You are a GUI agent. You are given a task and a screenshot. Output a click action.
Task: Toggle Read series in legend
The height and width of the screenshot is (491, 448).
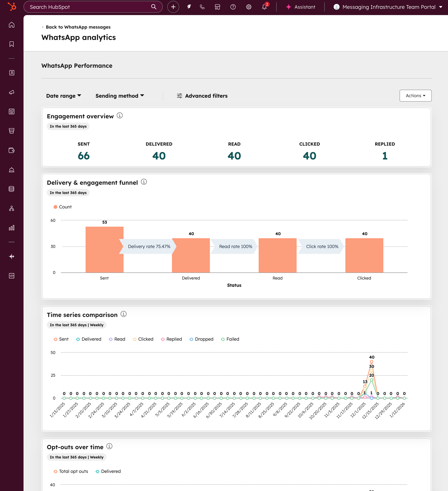tap(117, 339)
